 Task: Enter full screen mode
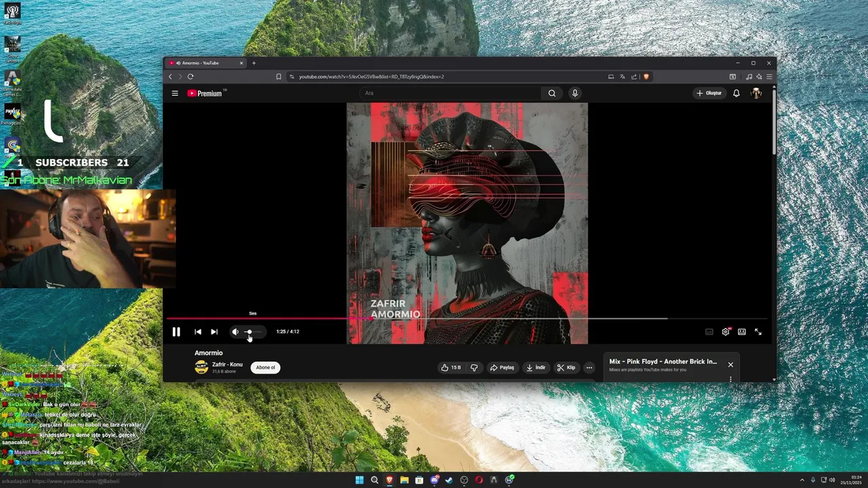click(x=758, y=331)
